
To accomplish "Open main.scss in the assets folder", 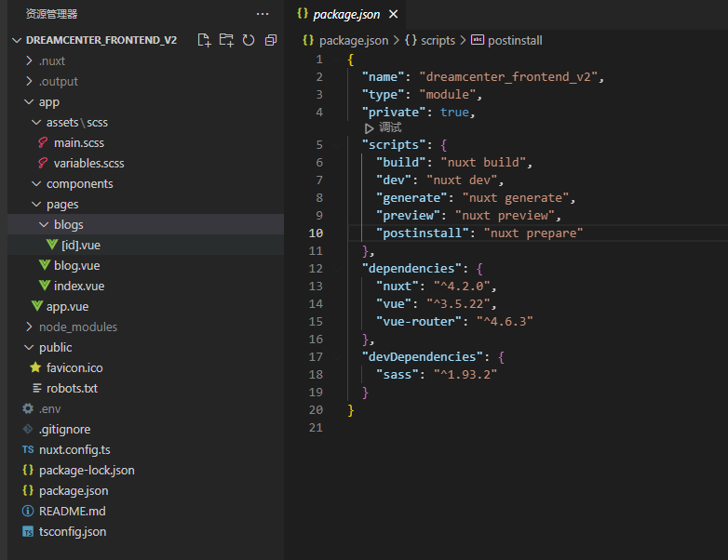I will [x=79, y=142].
